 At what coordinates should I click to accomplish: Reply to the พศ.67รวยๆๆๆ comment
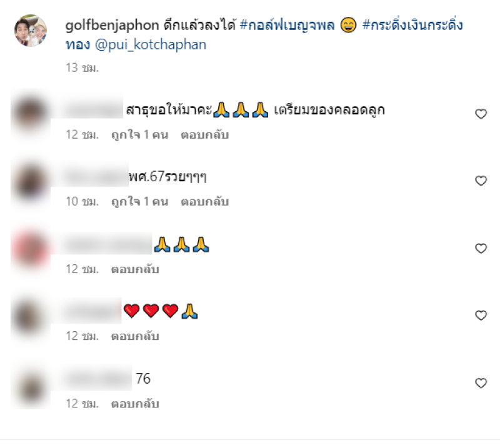[x=205, y=202]
